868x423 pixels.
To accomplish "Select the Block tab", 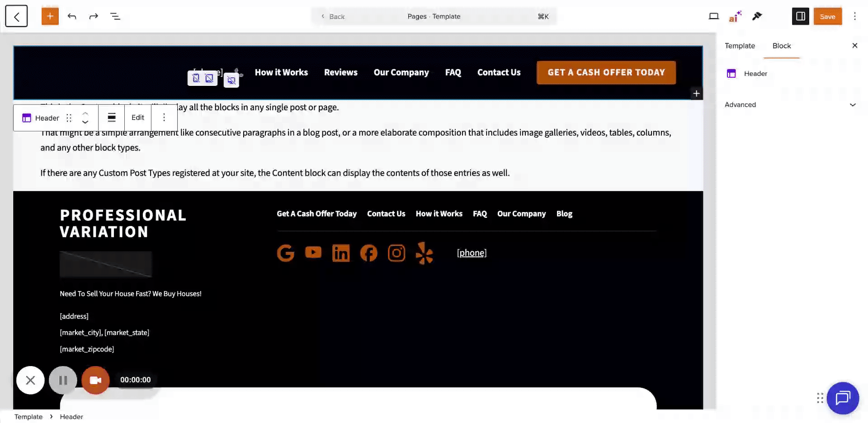I will pyautogui.click(x=781, y=46).
